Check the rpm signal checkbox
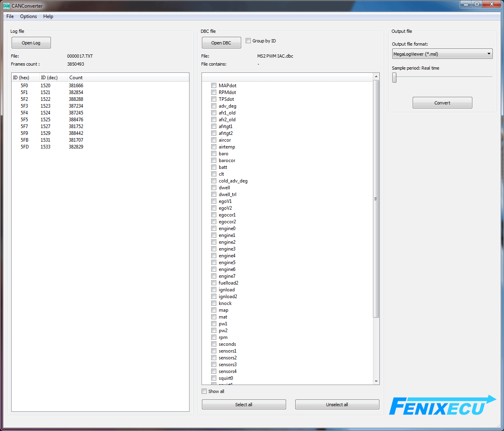The height and width of the screenshot is (431, 504). (x=214, y=337)
